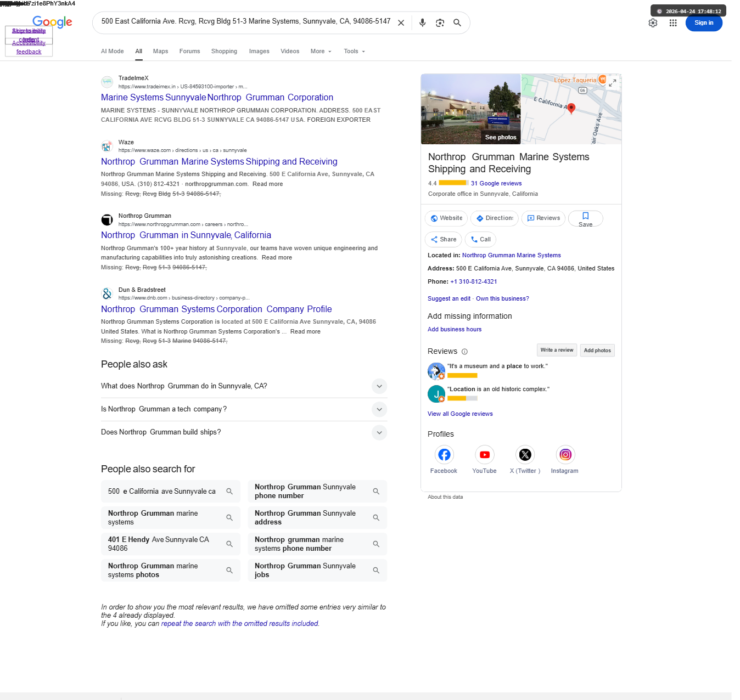Open the Reviews button in the knowledge panel

pyautogui.click(x=543, y=218)
